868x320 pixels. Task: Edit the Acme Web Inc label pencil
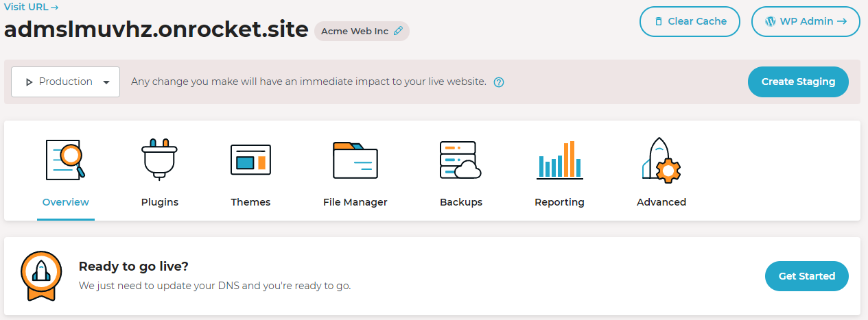398,32
